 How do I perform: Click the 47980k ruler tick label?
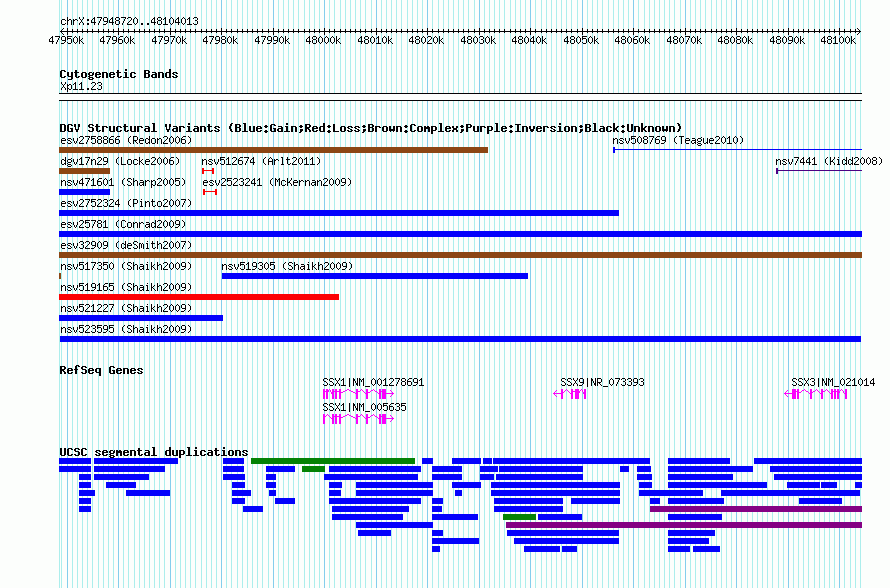click(x=220, y=40)
